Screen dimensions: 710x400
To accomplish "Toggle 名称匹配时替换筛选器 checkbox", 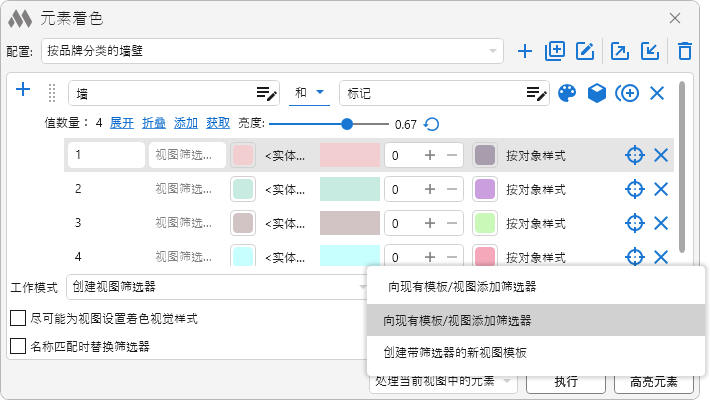I will [18, 347].
